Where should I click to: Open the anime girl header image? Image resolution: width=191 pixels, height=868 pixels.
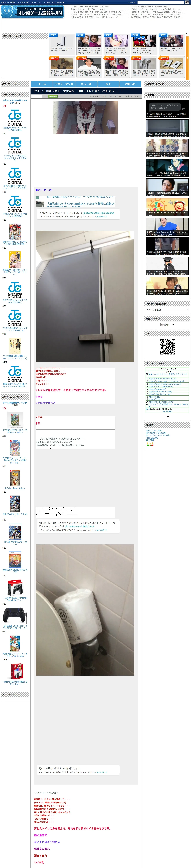(x=85, y=117)
